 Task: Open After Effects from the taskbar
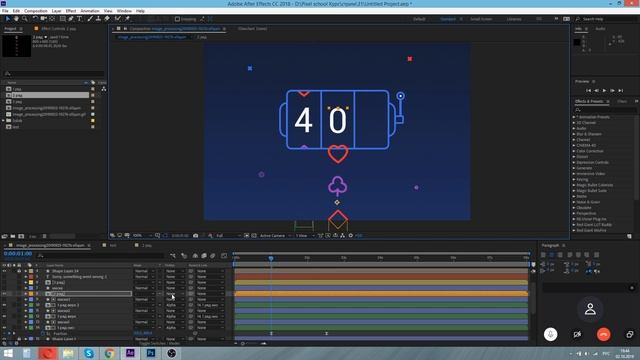pyautogui.click(x=130, y=353)
